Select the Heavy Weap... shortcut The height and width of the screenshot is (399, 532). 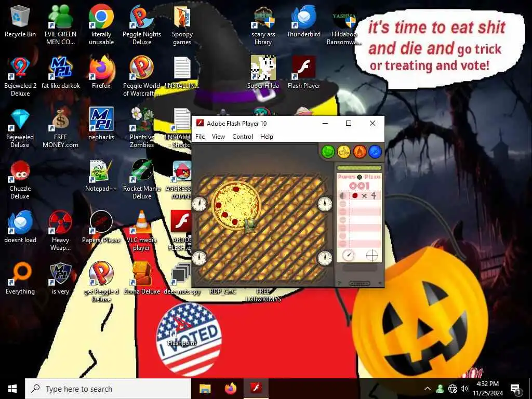click(60, 231)
